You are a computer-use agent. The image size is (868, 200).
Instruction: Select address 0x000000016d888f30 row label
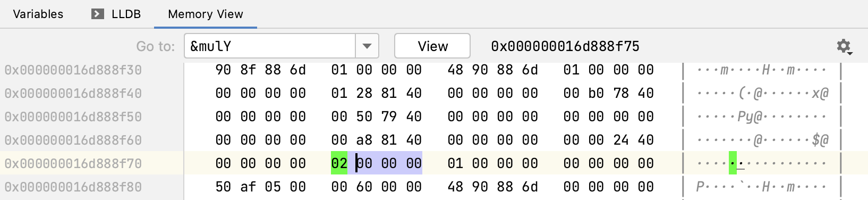point(73,70)
